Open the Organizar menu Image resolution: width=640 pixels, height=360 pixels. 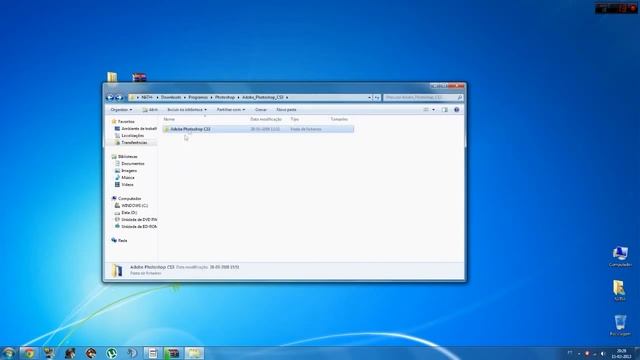(x=121, y=110)
